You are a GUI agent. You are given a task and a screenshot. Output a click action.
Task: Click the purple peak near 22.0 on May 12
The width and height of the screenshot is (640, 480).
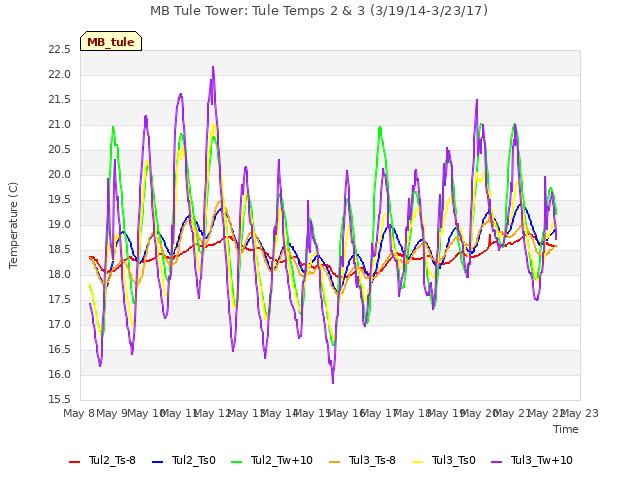[x=213, y=67]
